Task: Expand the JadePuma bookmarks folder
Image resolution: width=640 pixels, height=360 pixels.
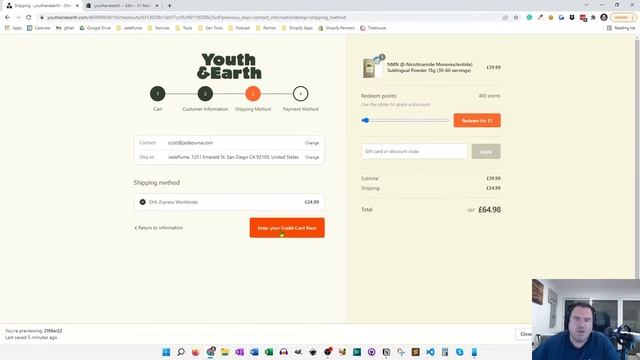Action: click(x=129, y=28)
